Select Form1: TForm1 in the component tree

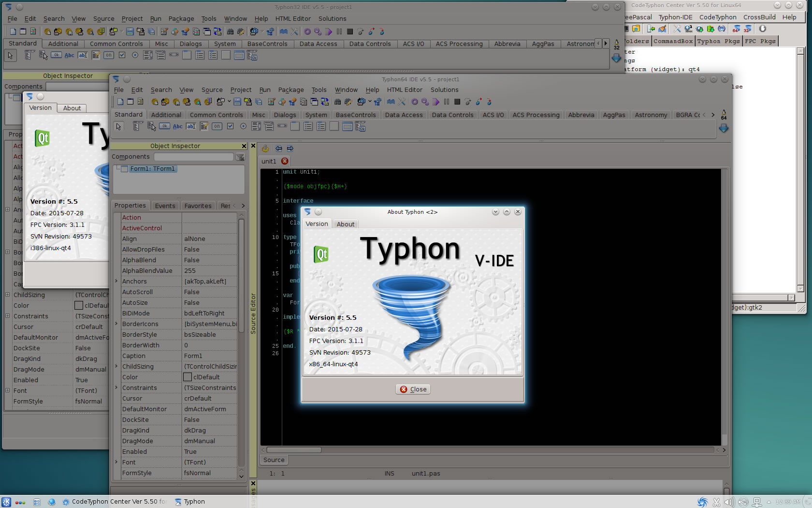(x=152, y=169)
